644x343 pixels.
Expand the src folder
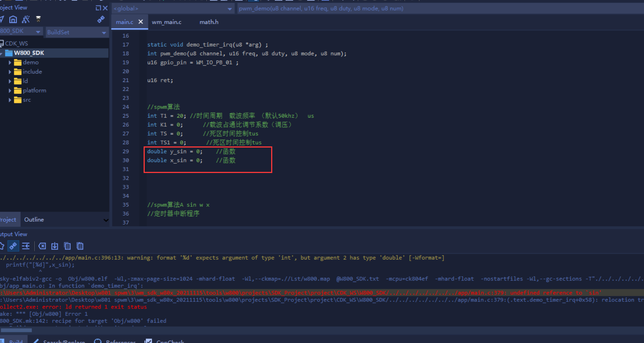click(10, 100)
